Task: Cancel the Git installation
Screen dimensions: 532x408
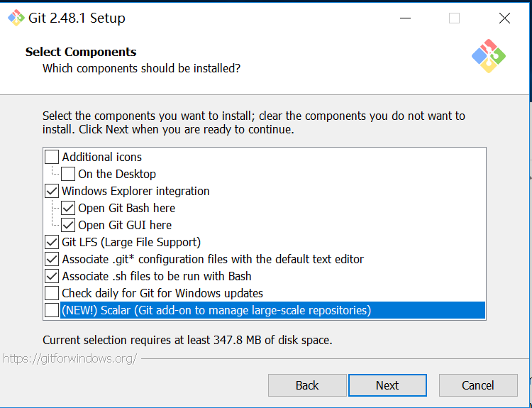Action: click(x=478, y=385)
